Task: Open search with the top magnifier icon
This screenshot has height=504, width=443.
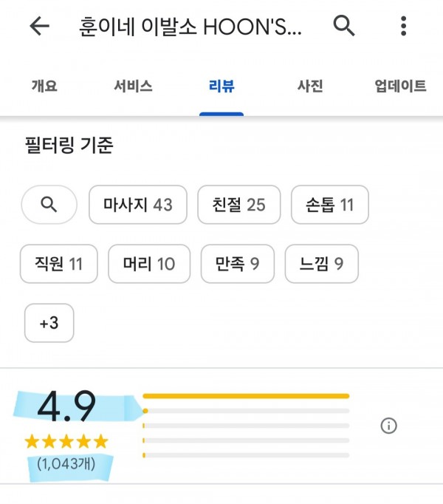Action: (344, 27)
